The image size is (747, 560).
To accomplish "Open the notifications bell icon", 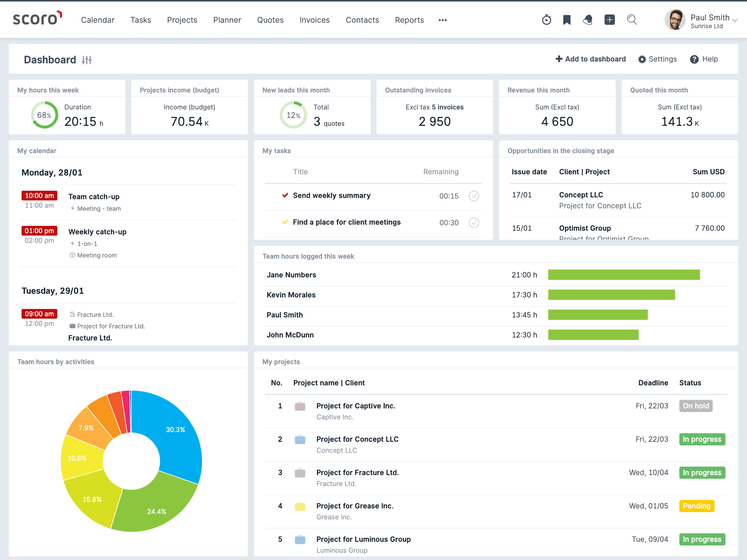I will coord(588,20).
